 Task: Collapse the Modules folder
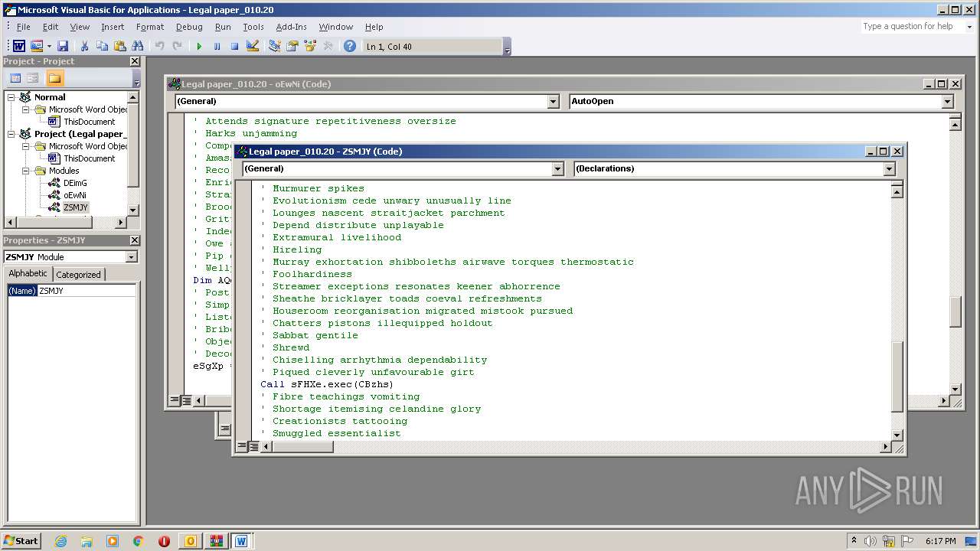coord(25,171)
